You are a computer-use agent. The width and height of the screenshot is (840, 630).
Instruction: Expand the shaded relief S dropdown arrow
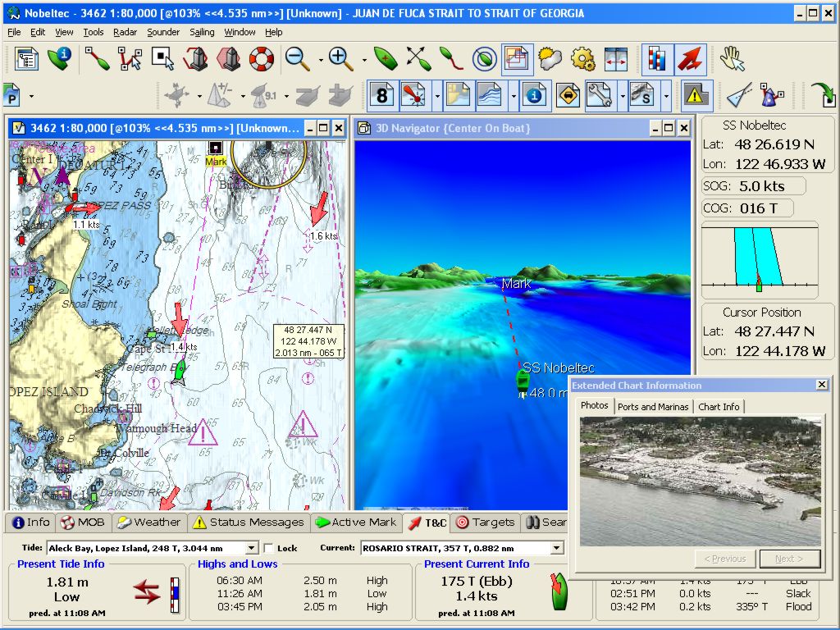(666, 97)
